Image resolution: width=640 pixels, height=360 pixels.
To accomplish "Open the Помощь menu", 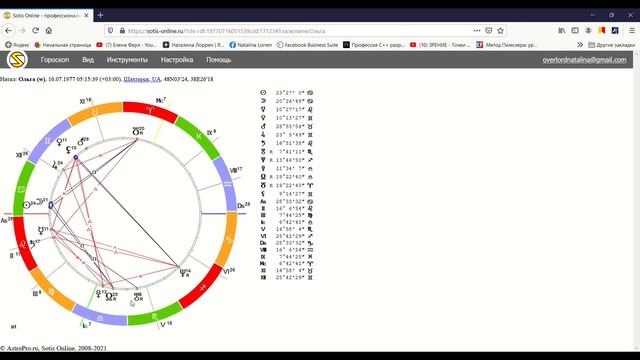I will pyautogui.click(x=218, y=60).
